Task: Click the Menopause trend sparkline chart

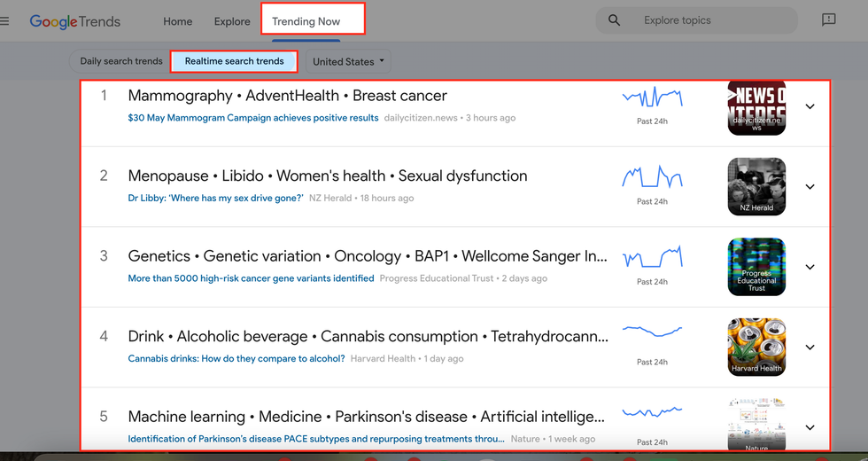Action: 652,177
